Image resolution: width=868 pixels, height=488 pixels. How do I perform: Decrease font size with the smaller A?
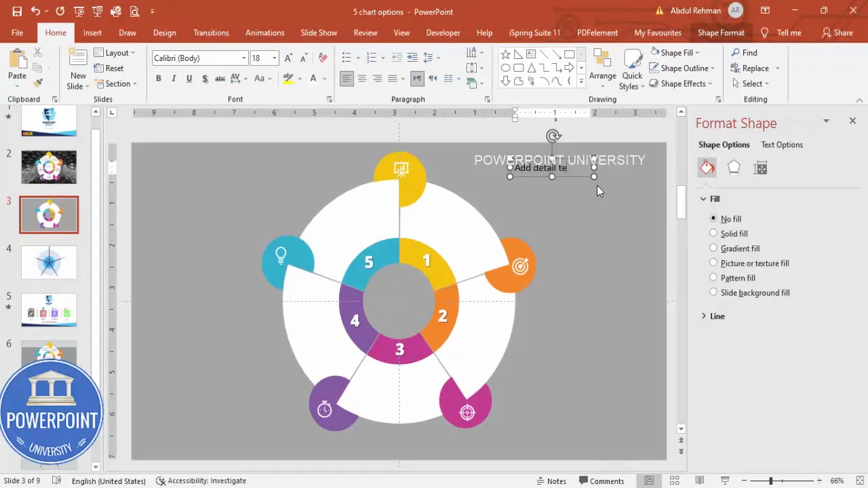tap(302, 58)
